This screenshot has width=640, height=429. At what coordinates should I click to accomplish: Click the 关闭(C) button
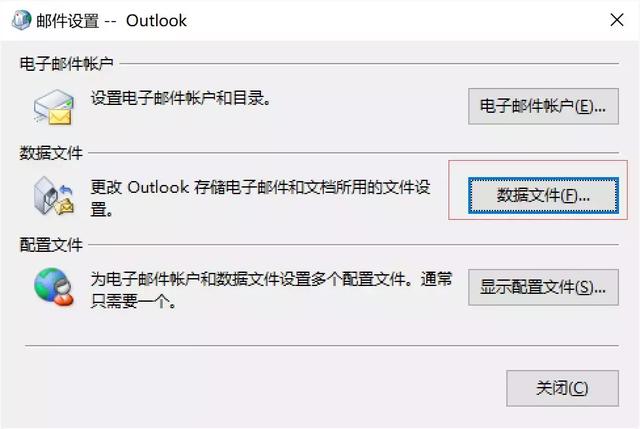coord(562,388)
